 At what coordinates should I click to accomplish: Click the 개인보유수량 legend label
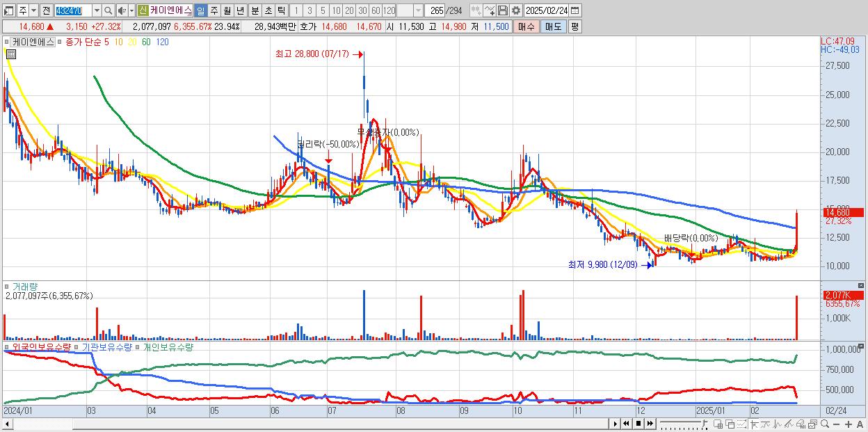point(168,346)
